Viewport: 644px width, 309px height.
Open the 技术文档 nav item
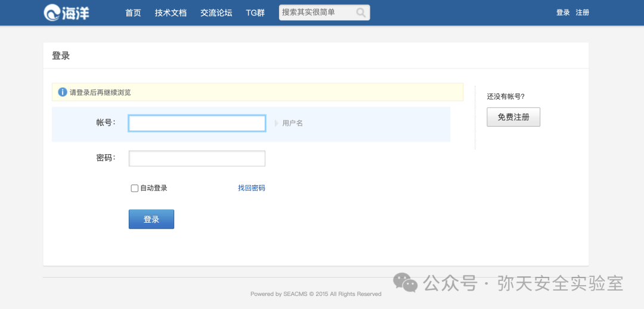click(x=171, y=13)
